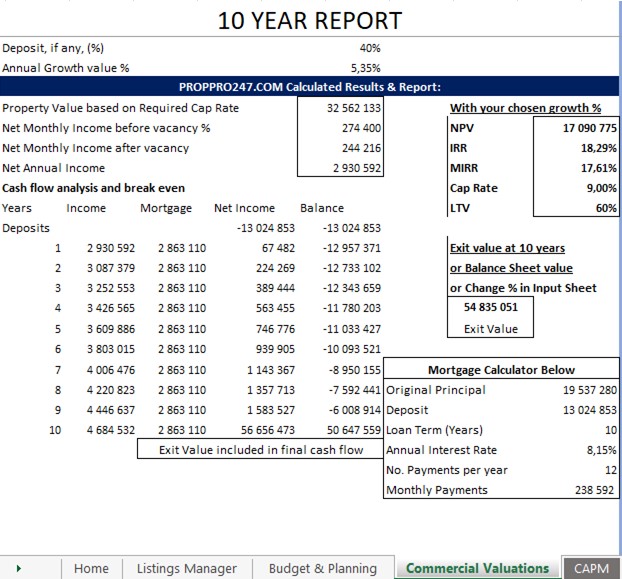The height and width of the screenshot is (579, 622).
Task: Select the Commercial Valuations sheet tab
Action: coord(477,568)
